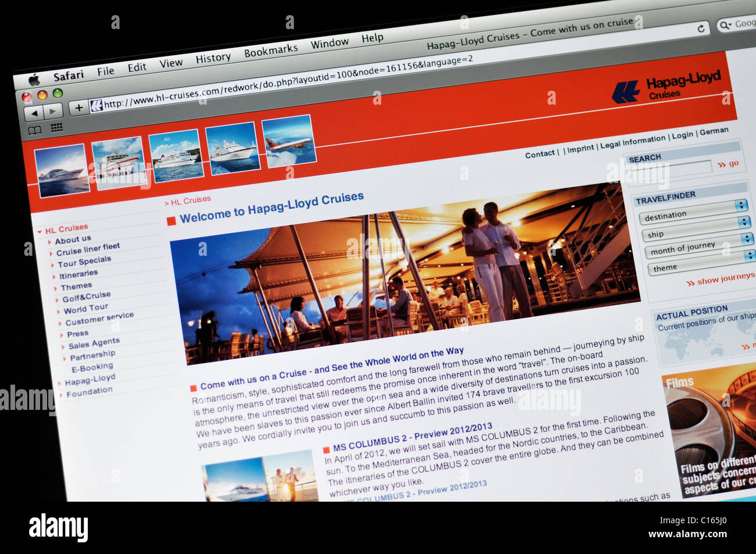Reload the page with the refresh icon
This screenshot has height=554, width=756.
coord(701,28)
